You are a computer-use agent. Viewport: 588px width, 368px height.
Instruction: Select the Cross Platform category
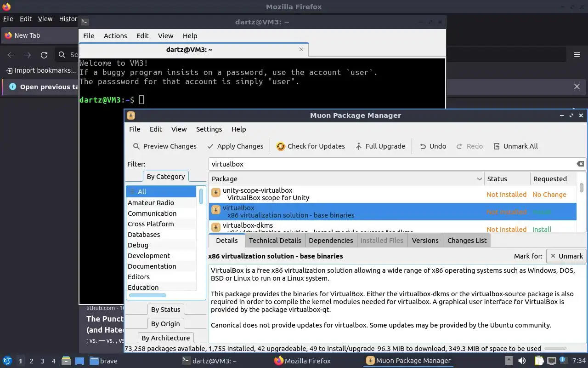click(x=161, y=224)
